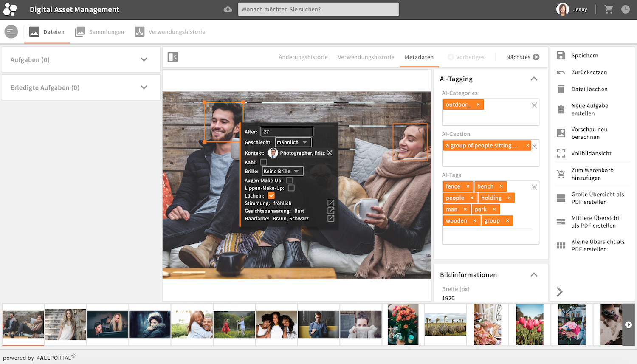Remove contact Photographer, Fritz
This screenshot has height=364, width=637.
pyautogui.click(x=330, y=153)
